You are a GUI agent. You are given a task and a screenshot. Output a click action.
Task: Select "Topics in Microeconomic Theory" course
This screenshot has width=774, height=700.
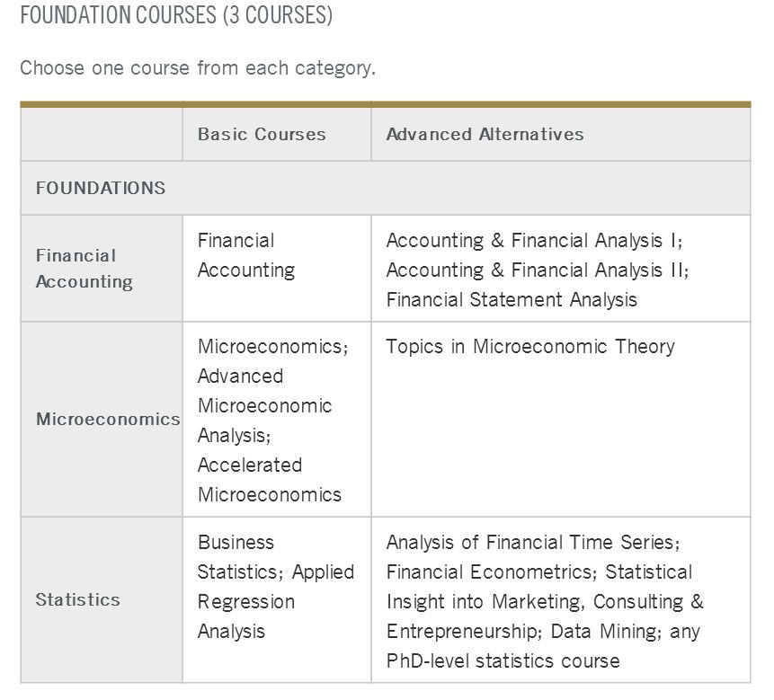click(x=529, y=347)
